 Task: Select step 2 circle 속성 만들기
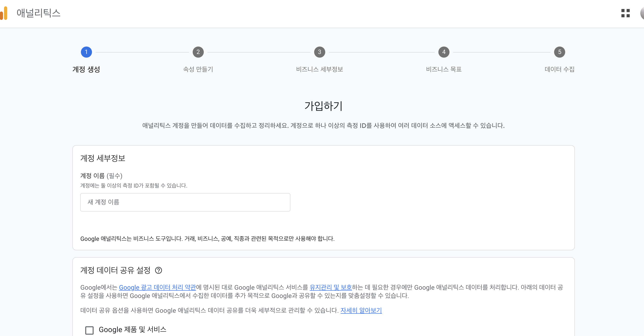click(x=198, y=52)
